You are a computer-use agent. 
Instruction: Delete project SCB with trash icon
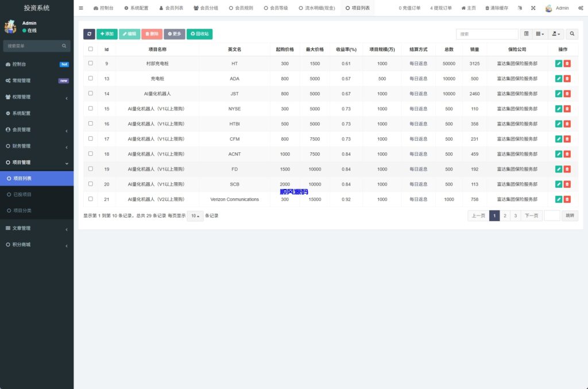coord(567,184)
